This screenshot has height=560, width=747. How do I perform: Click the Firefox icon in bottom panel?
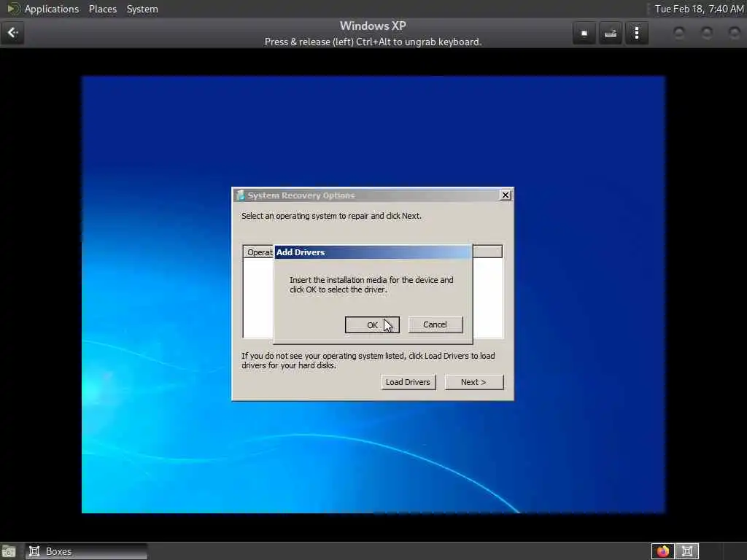click(662, 551)
